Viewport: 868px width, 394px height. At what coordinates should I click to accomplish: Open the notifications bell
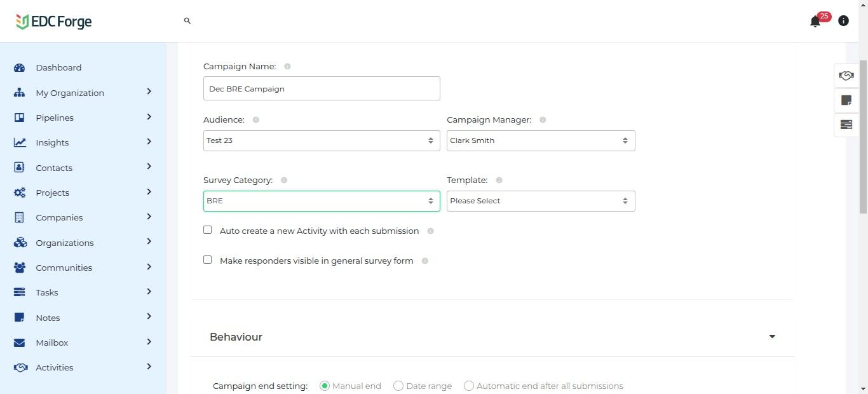815,22
